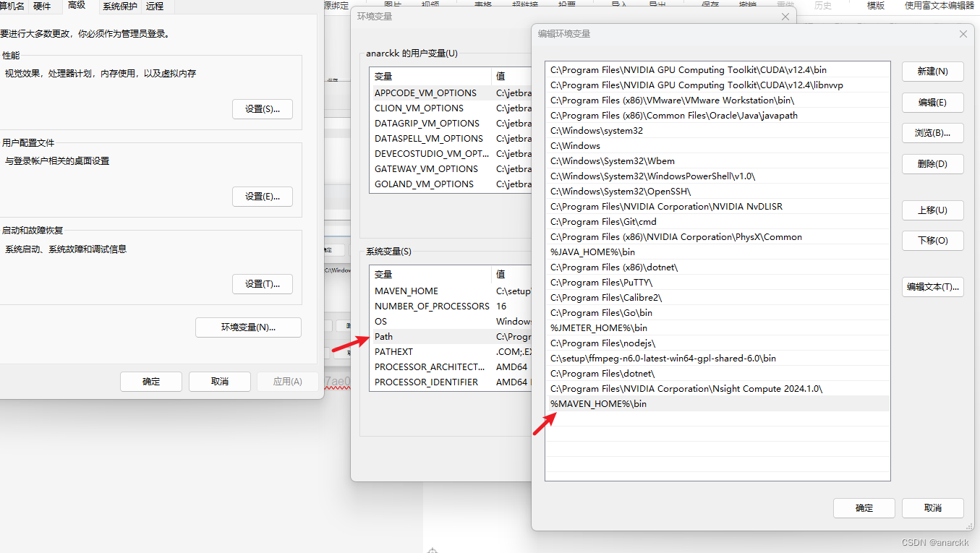This screenshot has height=553, width=980.
Task: Click 变量 column header in user variables
Action: (x=430, y=77)
